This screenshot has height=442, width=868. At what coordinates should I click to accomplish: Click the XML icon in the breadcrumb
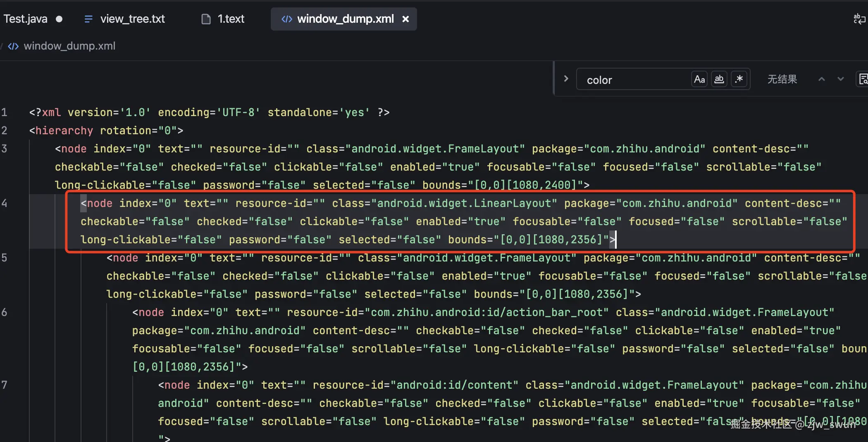(x=13, y=46)
